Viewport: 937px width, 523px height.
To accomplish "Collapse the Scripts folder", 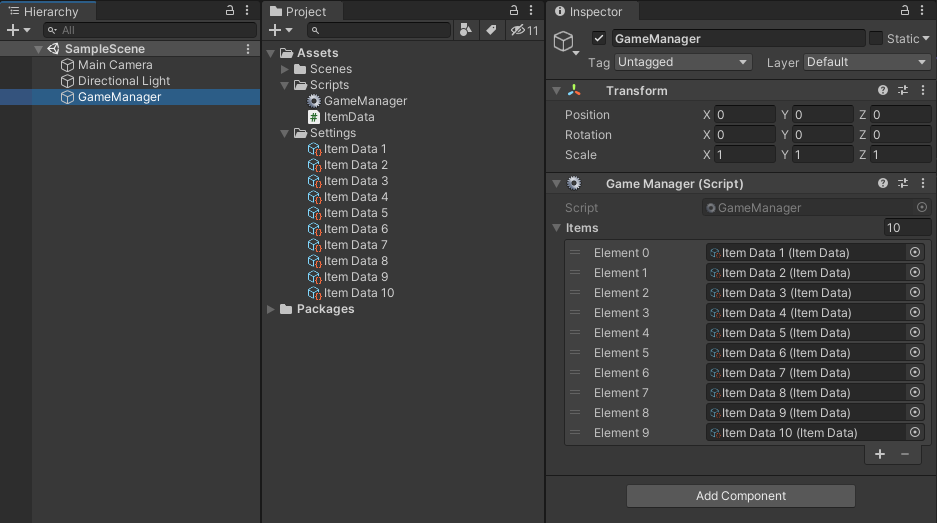I will pos(284,85).
